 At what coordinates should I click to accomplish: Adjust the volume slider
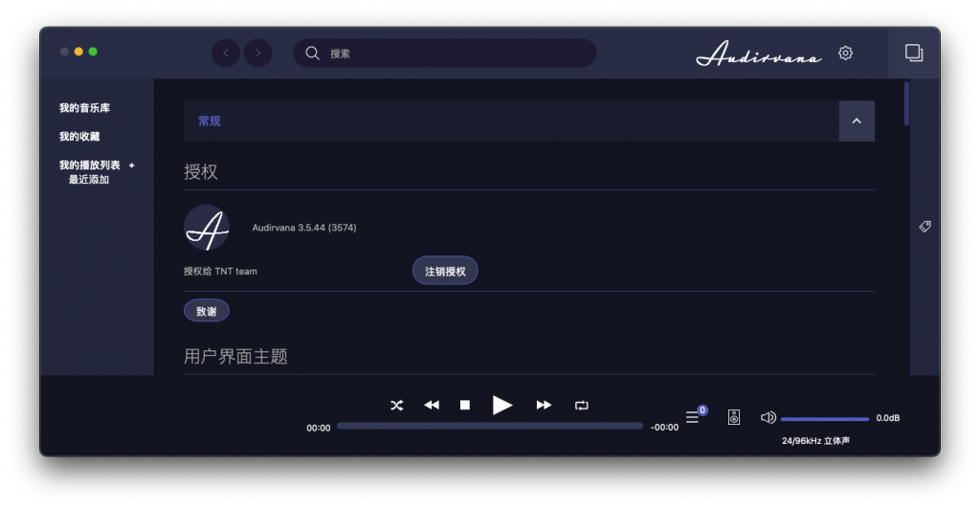[x=824, y=418]
